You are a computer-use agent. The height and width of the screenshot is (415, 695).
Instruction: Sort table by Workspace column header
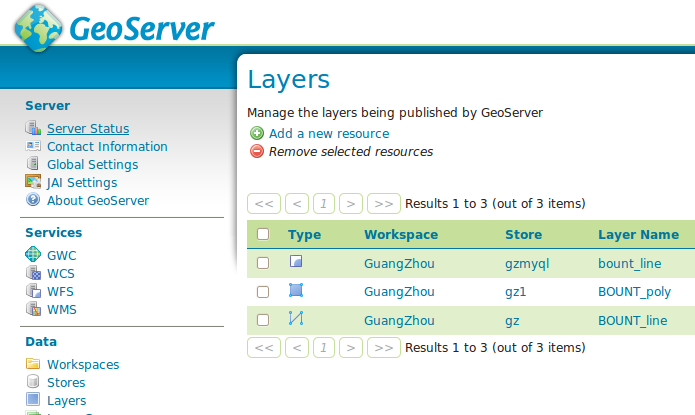click(401, 235)
